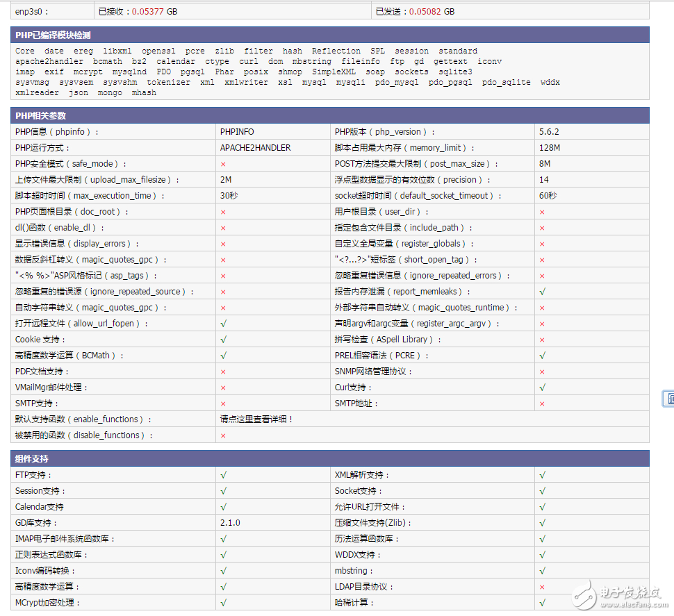Click the red cross beside safe_mode
Image resolution: width=674 pixels, height=616 pixels.
click(x=223, y=164)
